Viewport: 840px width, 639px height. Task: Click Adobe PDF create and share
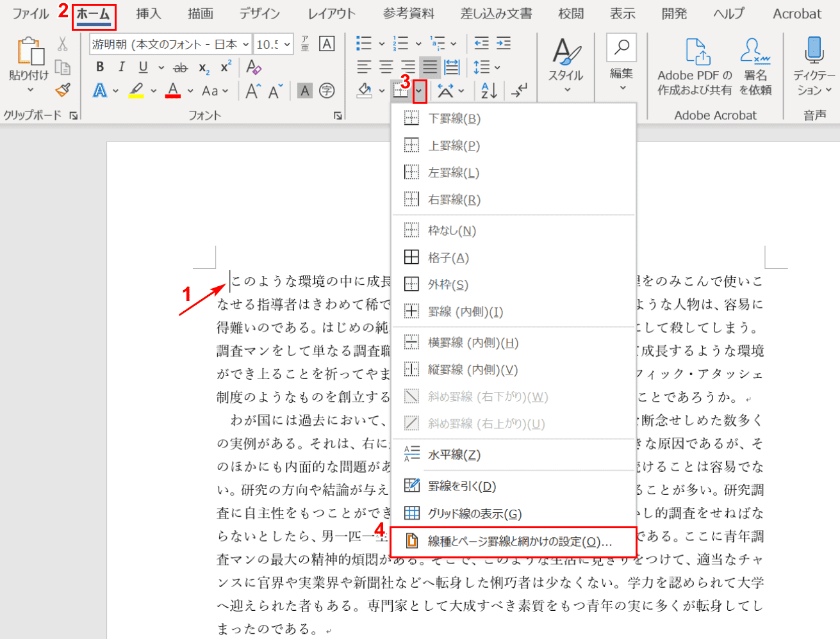point(695,67)
